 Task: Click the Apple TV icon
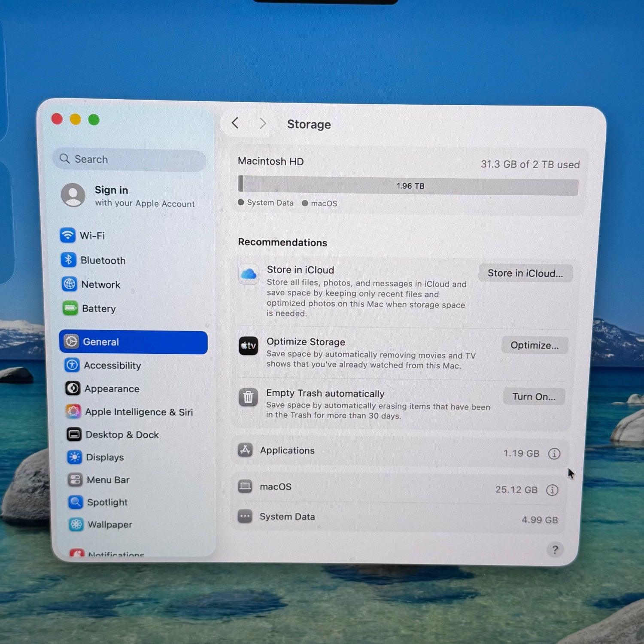pos(248,346)
